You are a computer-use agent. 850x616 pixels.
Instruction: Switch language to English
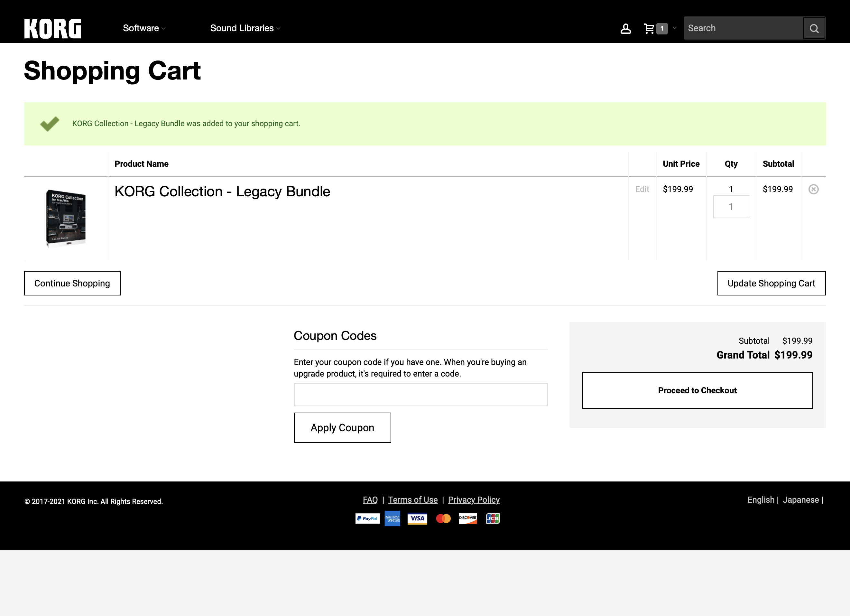click(x=761, y=500)
